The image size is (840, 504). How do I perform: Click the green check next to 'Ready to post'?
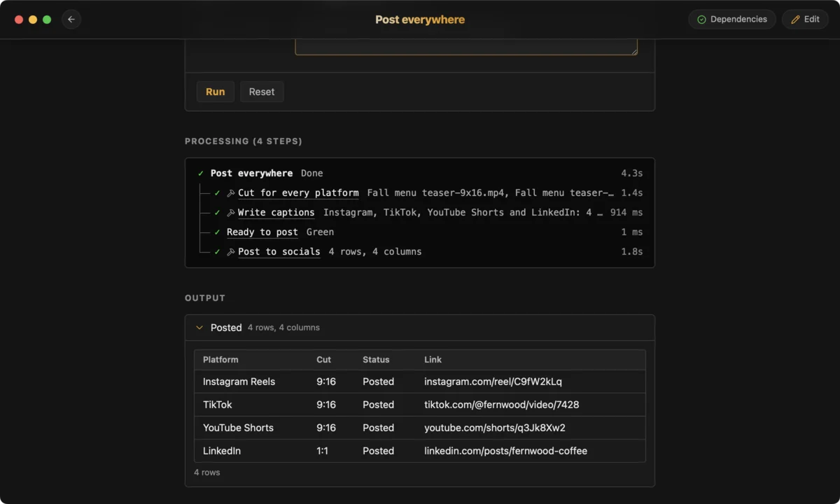coord(218,232)
